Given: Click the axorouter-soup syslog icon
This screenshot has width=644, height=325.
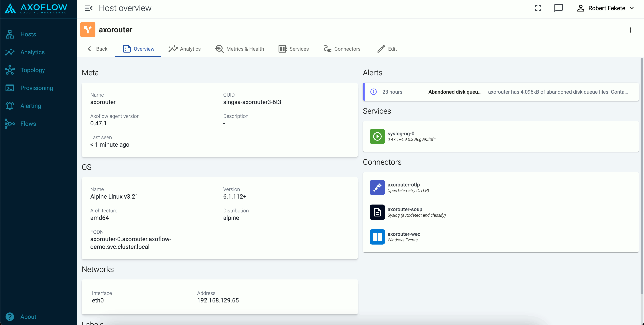Looking at the screenshot, I should [377, 212].
